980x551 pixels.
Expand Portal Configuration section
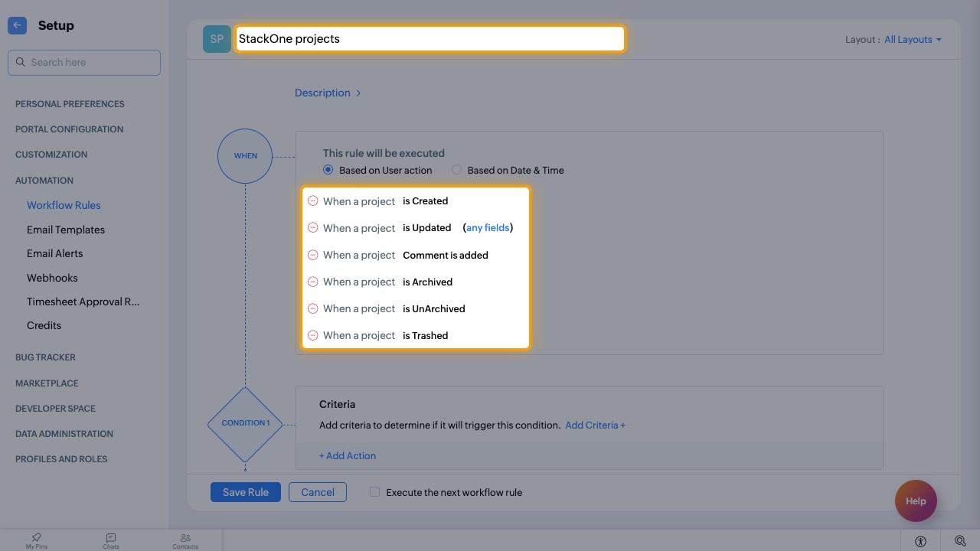pos(69,129)
